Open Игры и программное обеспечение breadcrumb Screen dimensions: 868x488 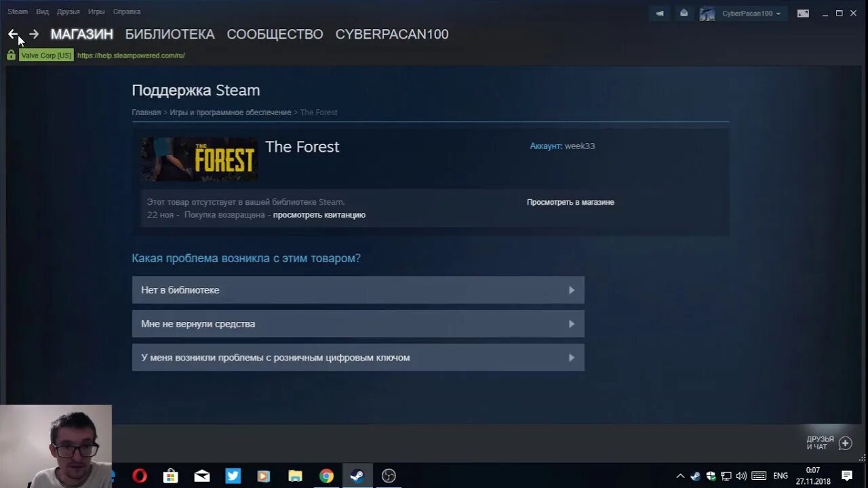[231, 113]
